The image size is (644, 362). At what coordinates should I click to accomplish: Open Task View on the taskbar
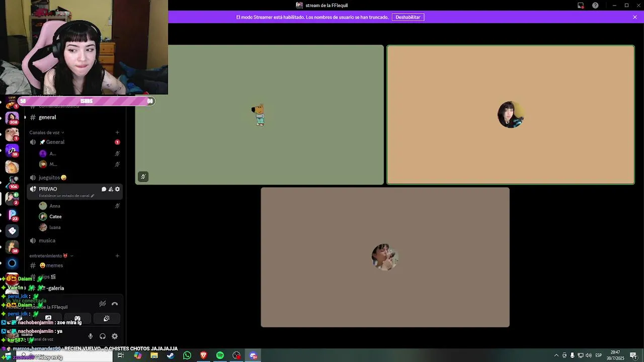[x=121, y=355]
